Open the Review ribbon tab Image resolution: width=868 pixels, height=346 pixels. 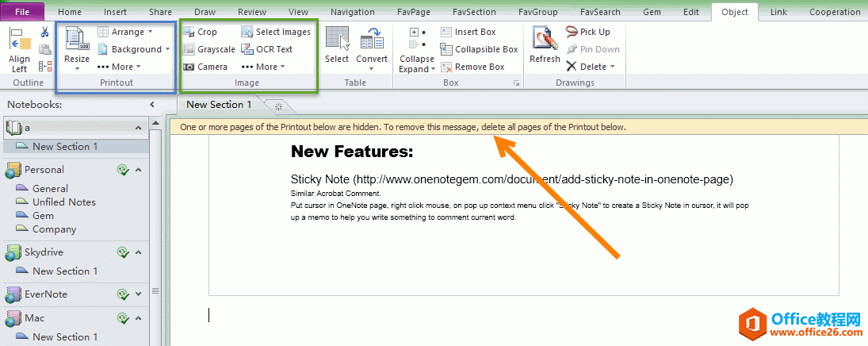point(252,12)
